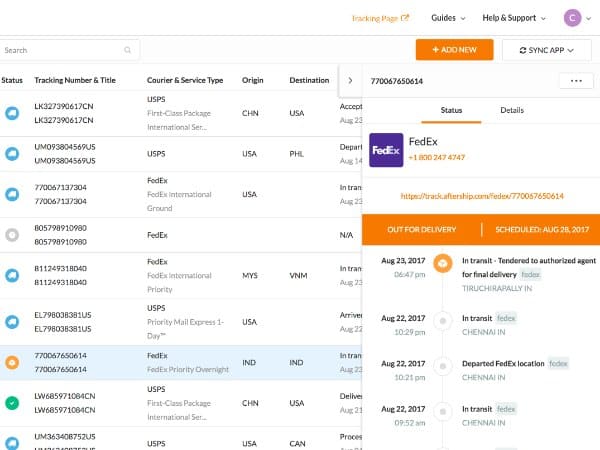Select tracking number UM093804569US
This screenshot has height=450, width=600.
pyautogui.click(x=65, y=147)
